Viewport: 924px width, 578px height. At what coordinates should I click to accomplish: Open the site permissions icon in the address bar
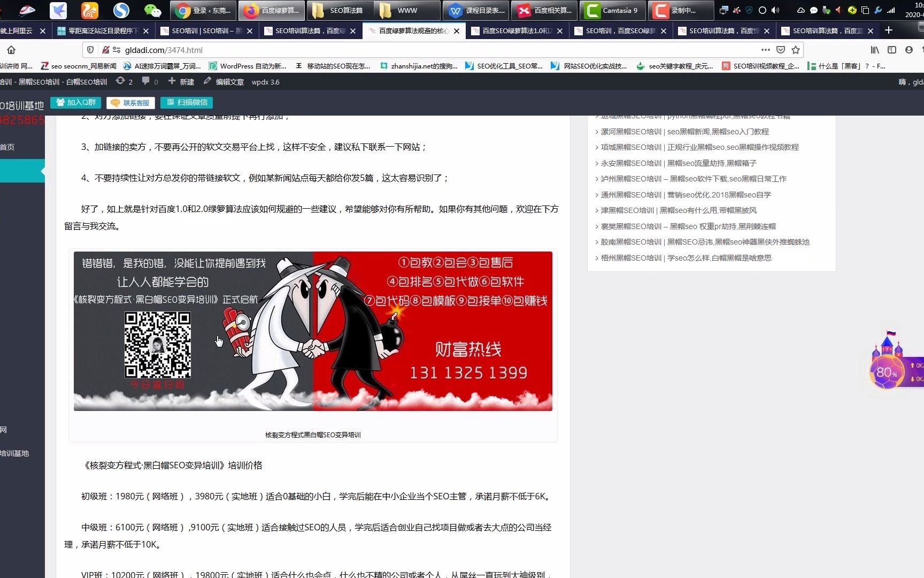click(117, 50)
